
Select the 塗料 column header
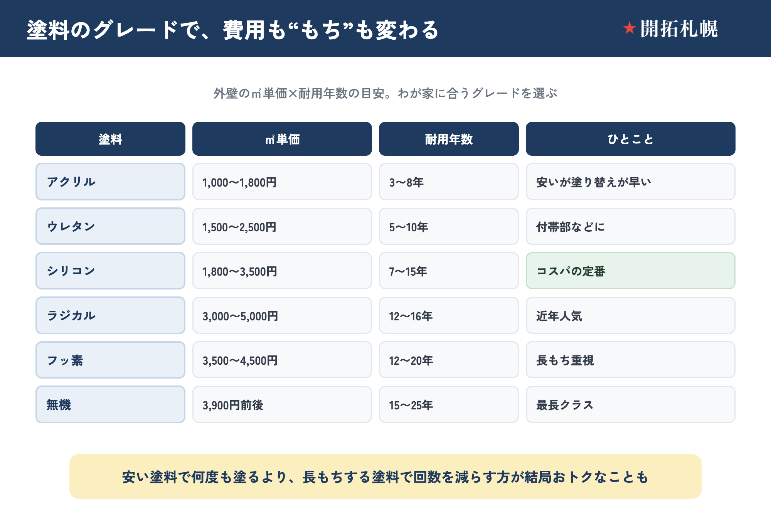click(x=110, y=139)
